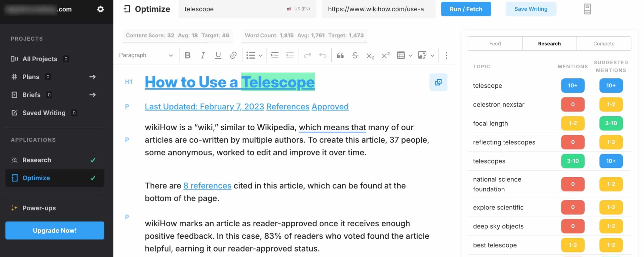Apply strikethrough formatting
Image resolution: width=644 pixels, height=257 pixels.
355,55
